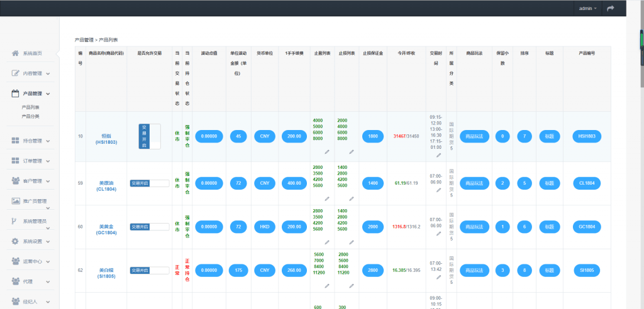The width and height of the screenshot is (644, 309).
Task: Expand 订单管理 chevron in sidebar
Action: click(48, 161)
